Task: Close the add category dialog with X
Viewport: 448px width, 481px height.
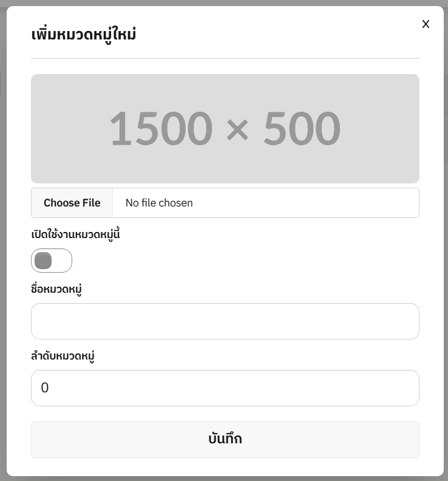Action: point(426,24)
